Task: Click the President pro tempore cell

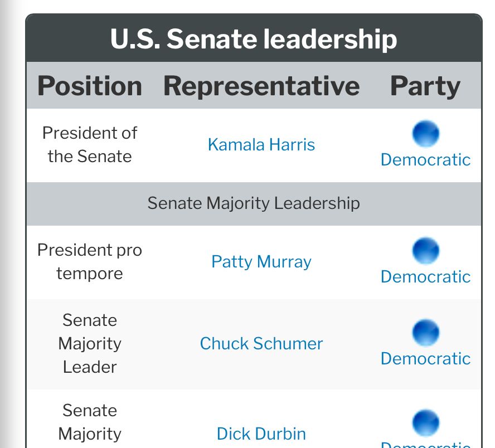Action: [90, 262]
